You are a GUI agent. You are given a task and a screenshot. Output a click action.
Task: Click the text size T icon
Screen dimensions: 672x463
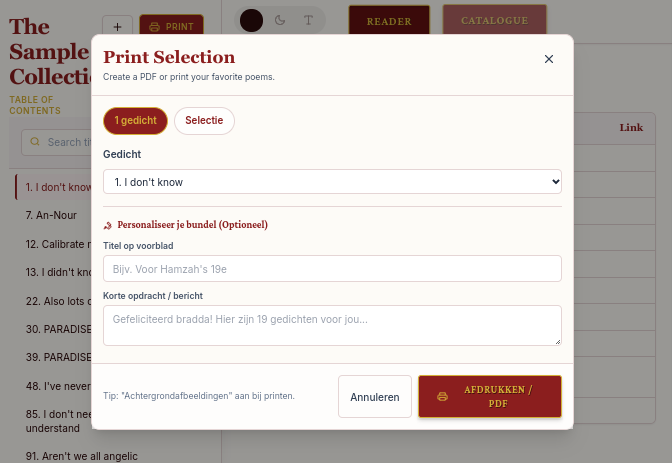[308, 20]
